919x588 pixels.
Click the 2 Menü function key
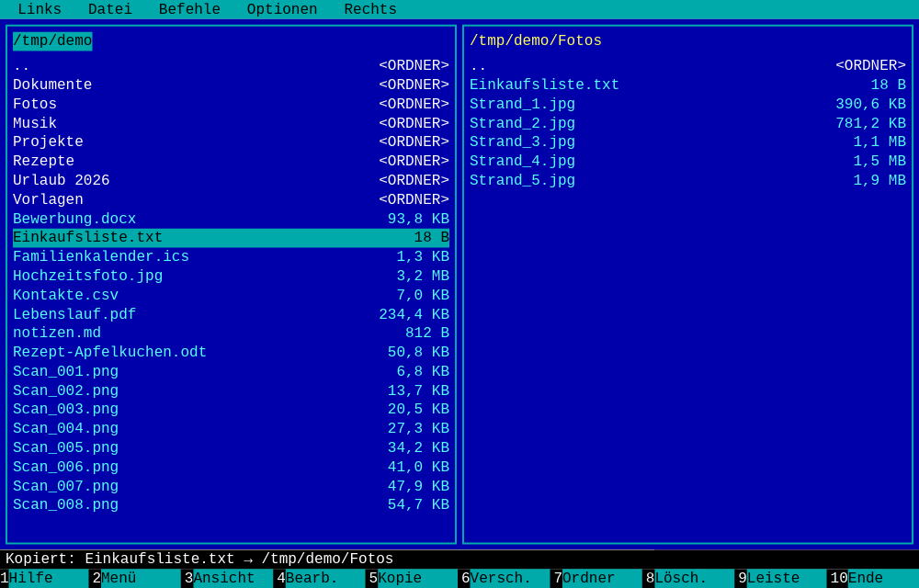pyautogui.click(x=136, y=578)
